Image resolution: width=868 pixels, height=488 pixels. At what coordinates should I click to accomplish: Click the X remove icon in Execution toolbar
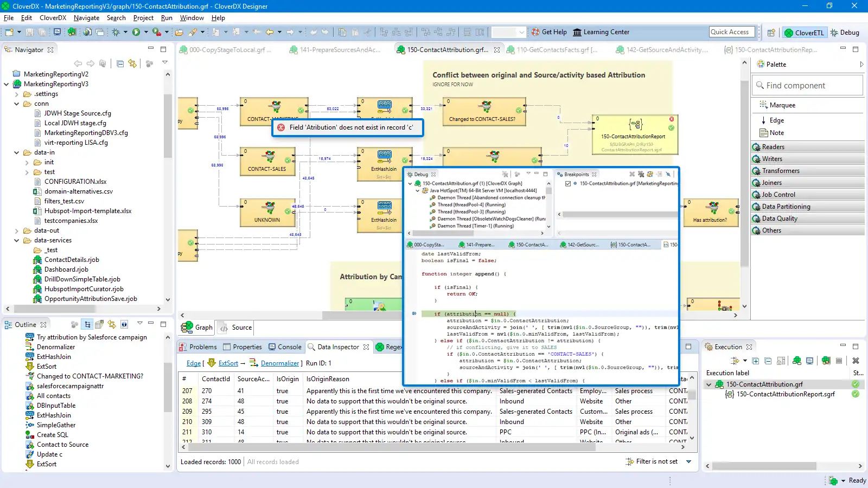point(856,361)
